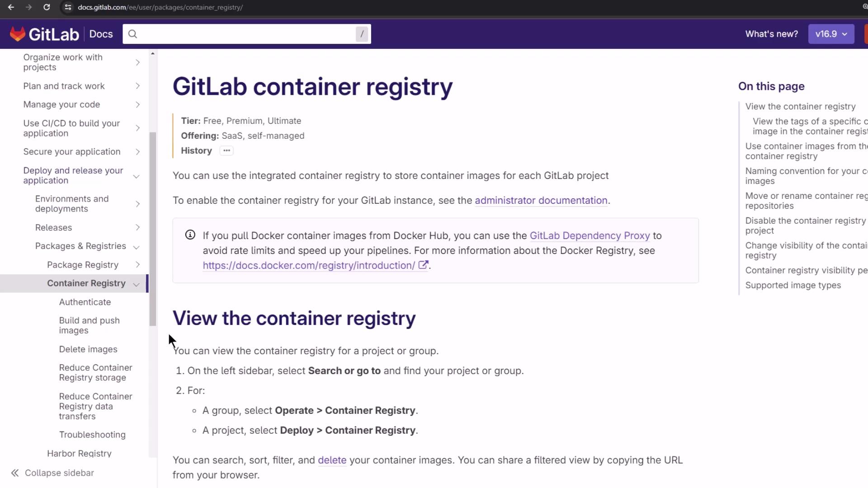
Task: Expand Manage your code section
Action: (x=137, y=104)
